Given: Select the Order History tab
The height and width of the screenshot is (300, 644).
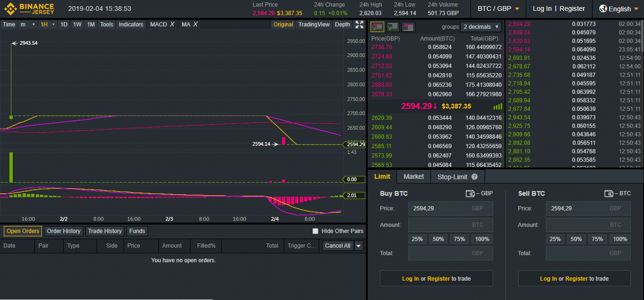Looking at the screenshot, I should [x=64, y=231].
